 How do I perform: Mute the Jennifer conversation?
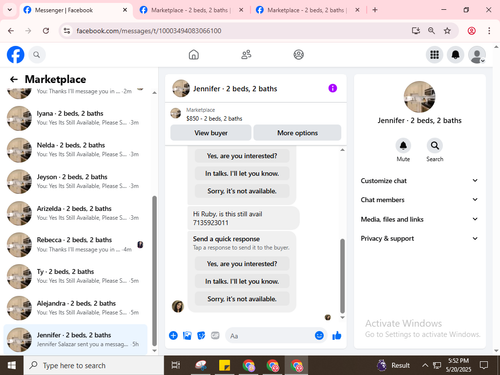(403, 146)
